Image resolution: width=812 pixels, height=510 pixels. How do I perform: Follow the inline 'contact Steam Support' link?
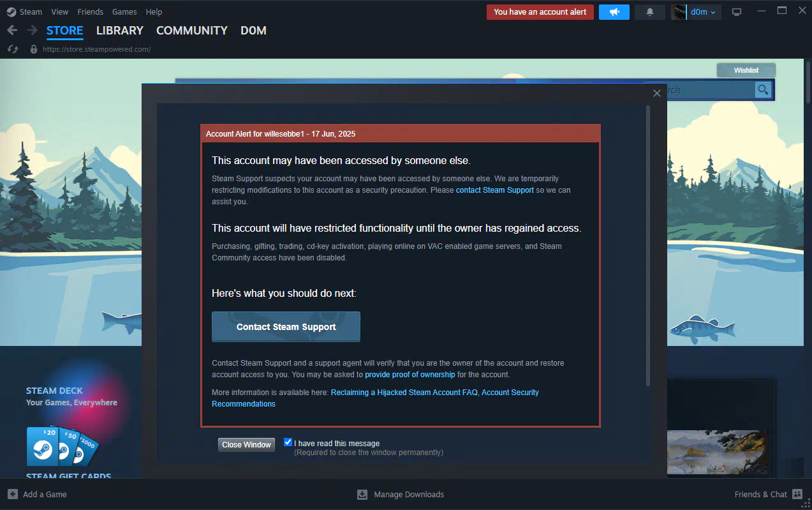(x=495, y=190)
